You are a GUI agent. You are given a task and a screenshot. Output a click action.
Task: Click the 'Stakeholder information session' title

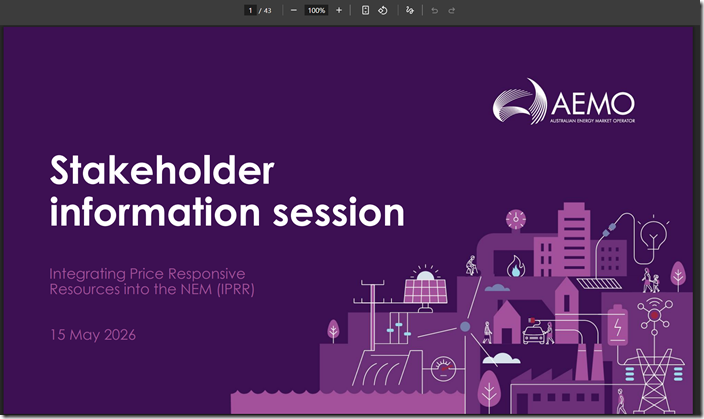[227, 190]
